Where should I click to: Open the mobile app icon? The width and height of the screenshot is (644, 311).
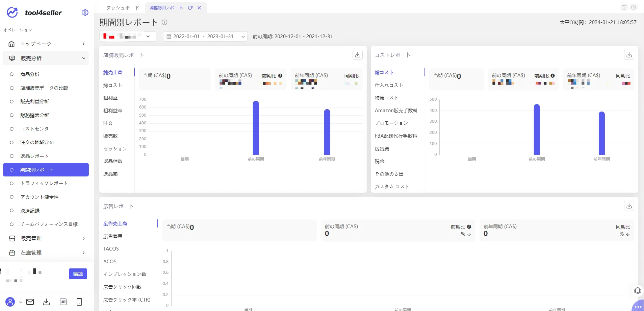point(79,302)
